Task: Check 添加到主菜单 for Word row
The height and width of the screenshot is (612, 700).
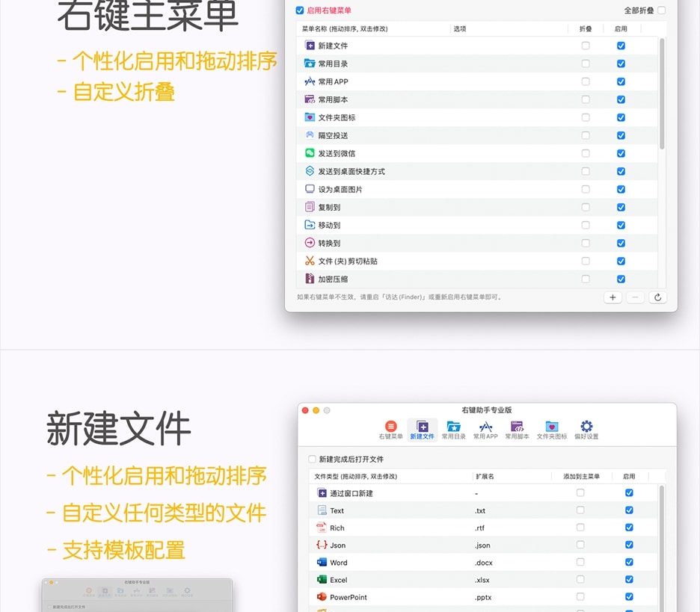Action: (x=580, y=562)
